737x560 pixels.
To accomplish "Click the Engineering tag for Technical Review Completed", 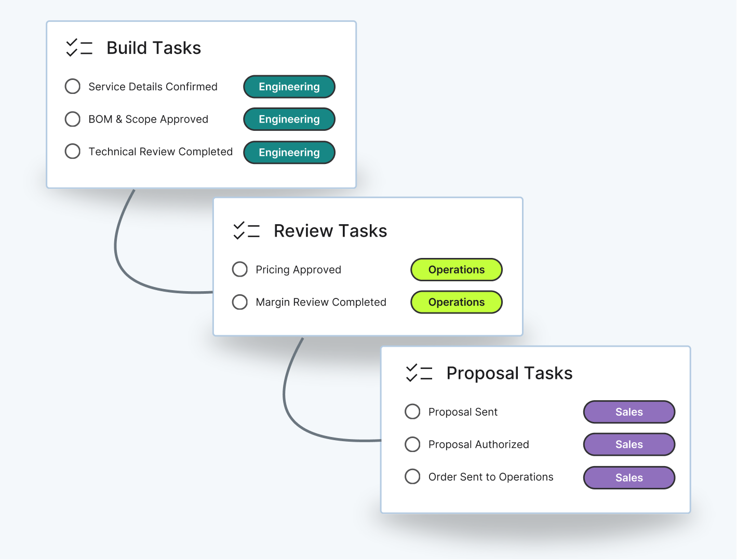I will pyautogui.click(x=289, y=152).
